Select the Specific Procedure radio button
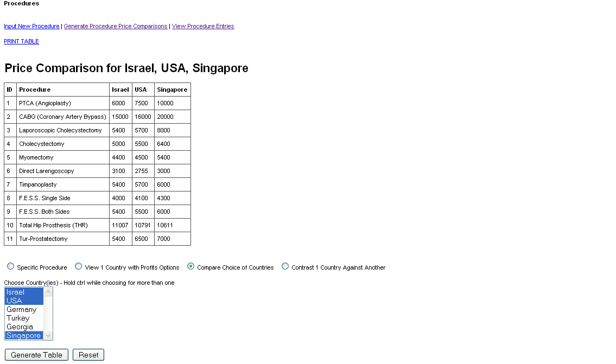This screenshot has width=616, height=364. (11, 266)
